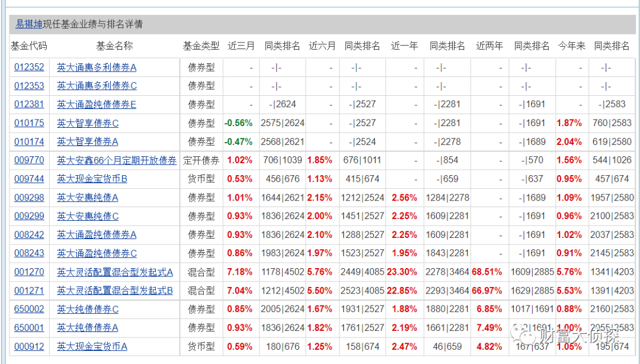Click the 今年来 column header
Viewport: 640px width, 364px height.
pyautogui.click(x=572, y=46)
